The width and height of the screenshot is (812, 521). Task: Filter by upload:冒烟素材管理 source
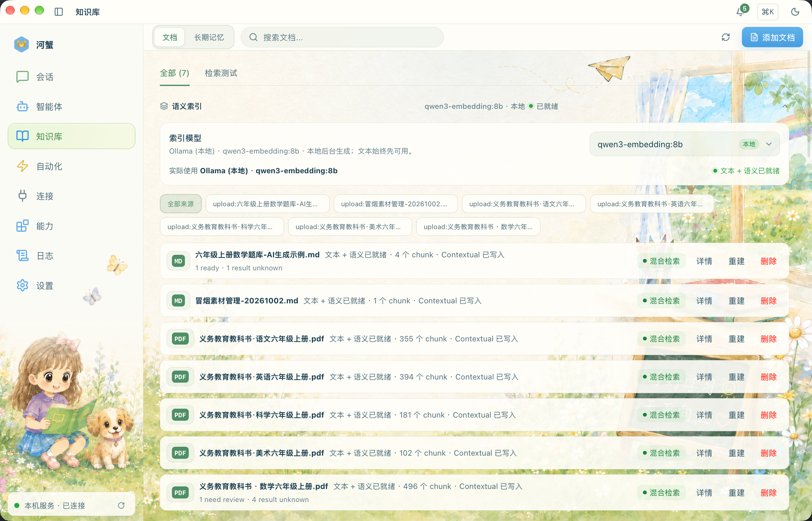[395, 204]
